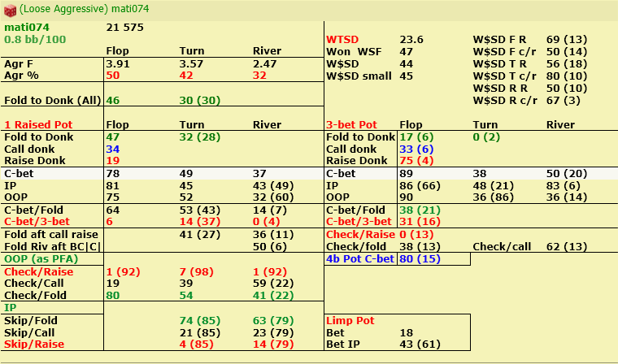
Task: Click the WTSD stat label
Action: 342,39
